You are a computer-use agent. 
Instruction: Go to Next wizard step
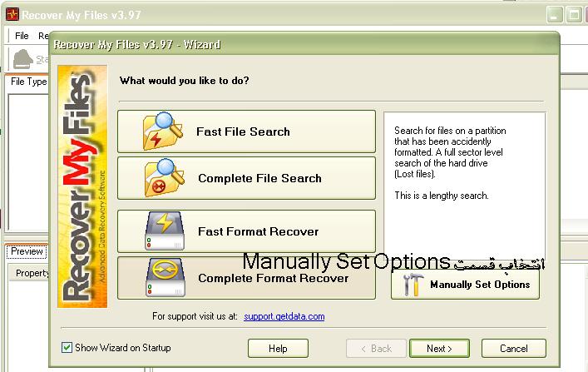coord(439,349)
